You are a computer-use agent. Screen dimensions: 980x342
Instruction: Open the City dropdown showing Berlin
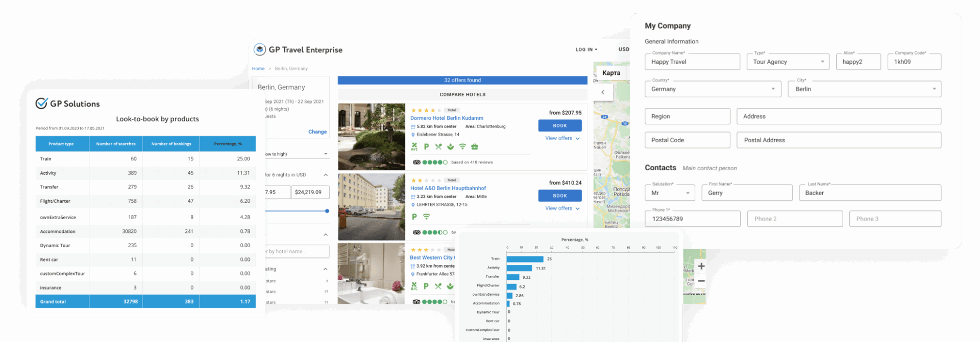click(x=865, y=89)
